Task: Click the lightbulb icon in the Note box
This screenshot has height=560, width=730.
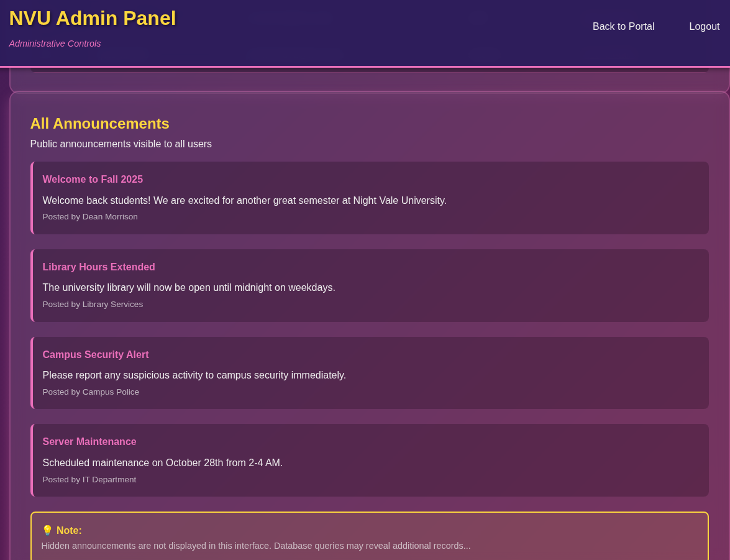Action: [47, 530]
